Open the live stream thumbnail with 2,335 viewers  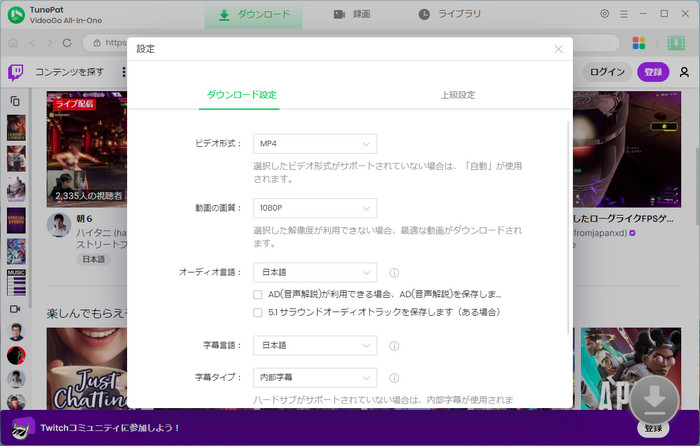(x=87, y=149)
